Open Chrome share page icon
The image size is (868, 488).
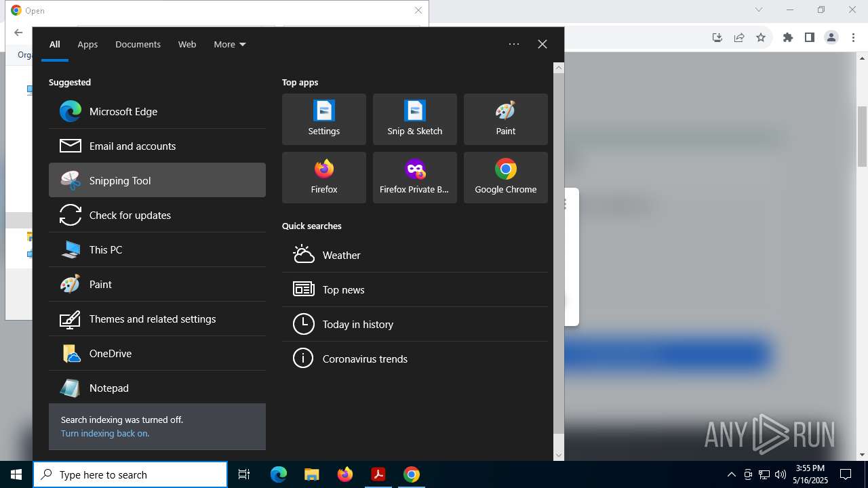coord(739,37)
